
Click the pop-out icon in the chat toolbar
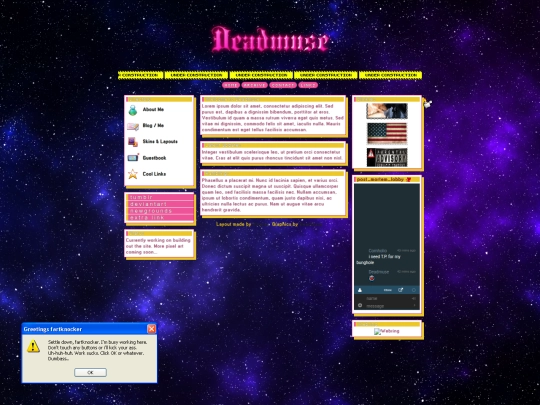pos(401,290)
